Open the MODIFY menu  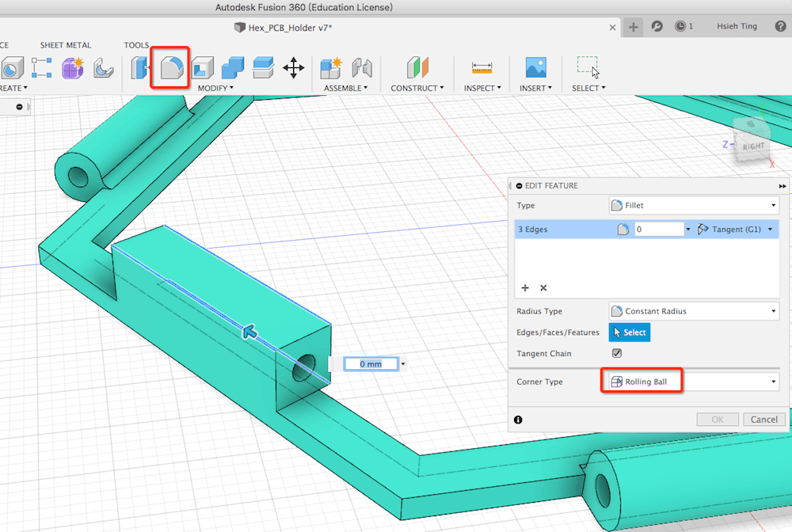click(x=215, y=88)
